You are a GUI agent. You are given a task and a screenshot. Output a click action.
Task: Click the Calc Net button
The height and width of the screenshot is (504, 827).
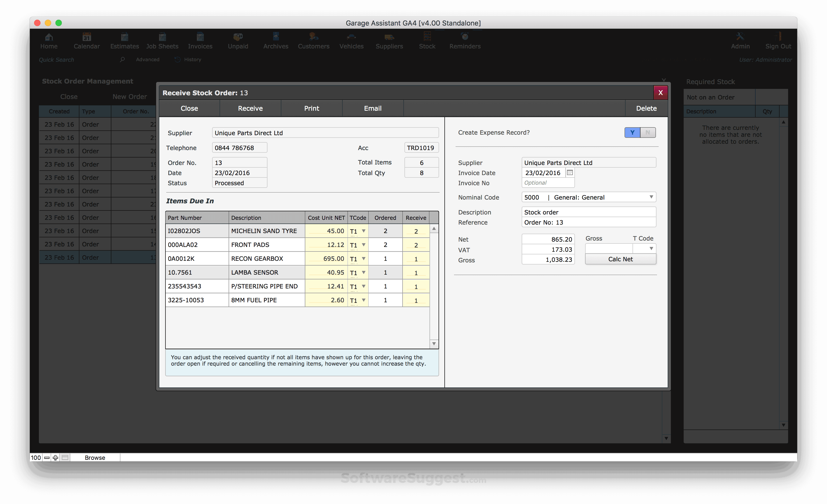click(x=620, y=259)
